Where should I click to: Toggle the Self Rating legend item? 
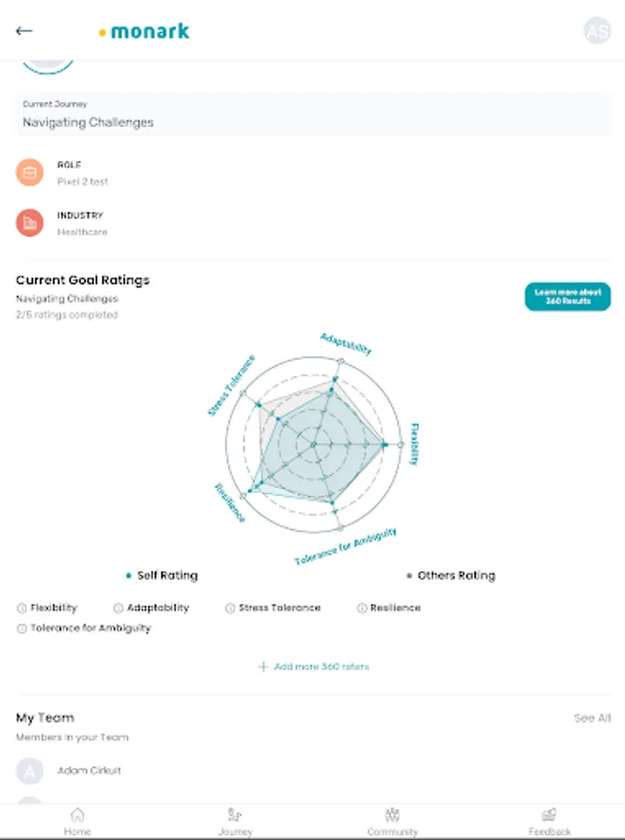(162, 576)
